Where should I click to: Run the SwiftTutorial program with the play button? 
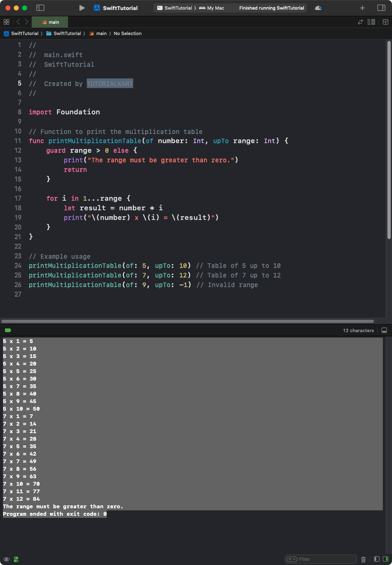[x=82, y=8]
